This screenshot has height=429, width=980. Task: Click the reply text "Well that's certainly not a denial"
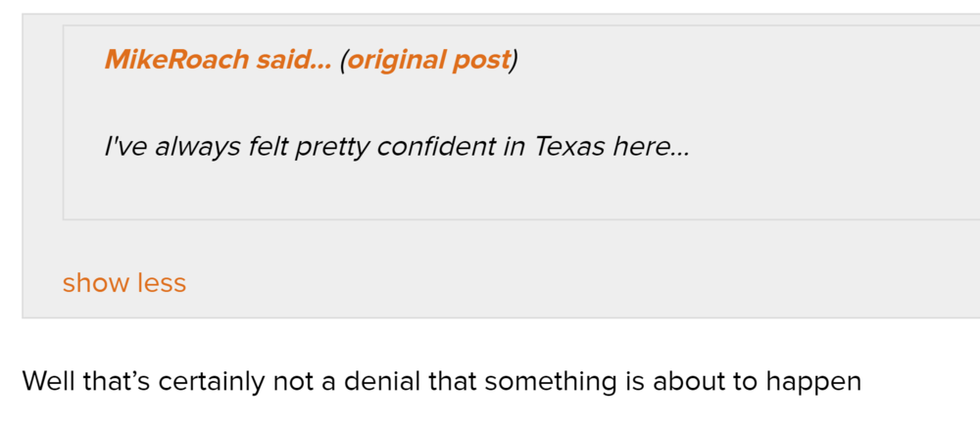(441, 380)
